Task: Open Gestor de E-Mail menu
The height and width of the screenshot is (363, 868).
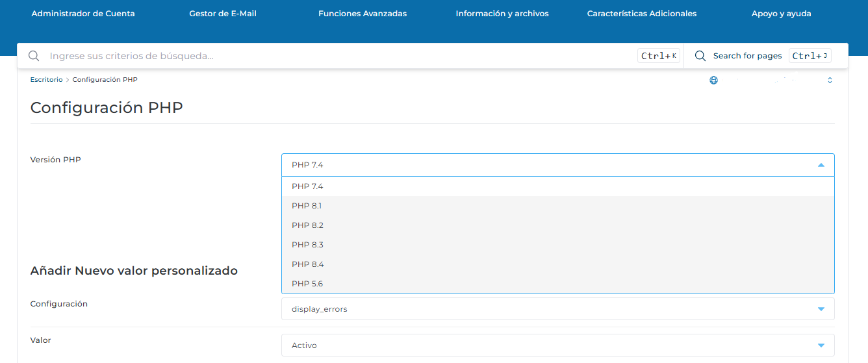Action: coord(223,14)
